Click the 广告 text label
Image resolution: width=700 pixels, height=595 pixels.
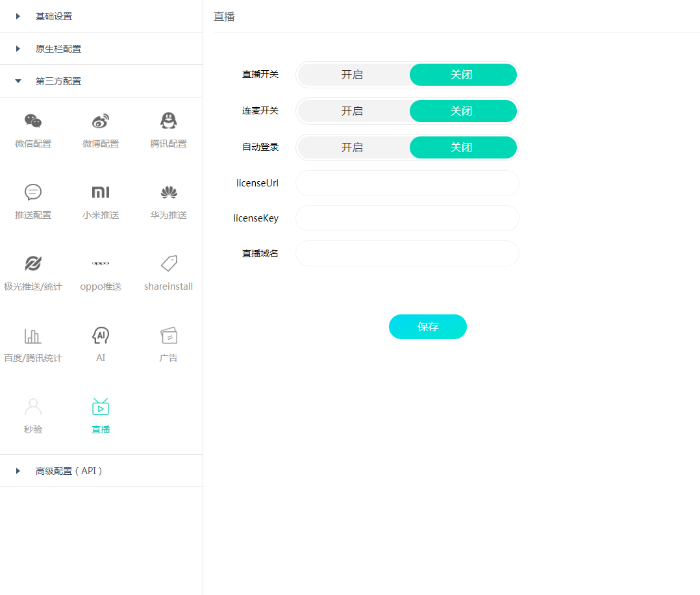click(168, 358)
